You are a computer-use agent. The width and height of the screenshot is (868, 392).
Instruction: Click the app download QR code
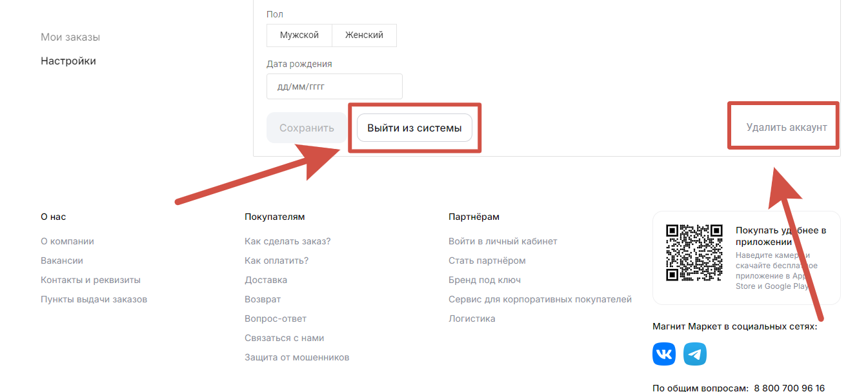[x=694, y=253]
